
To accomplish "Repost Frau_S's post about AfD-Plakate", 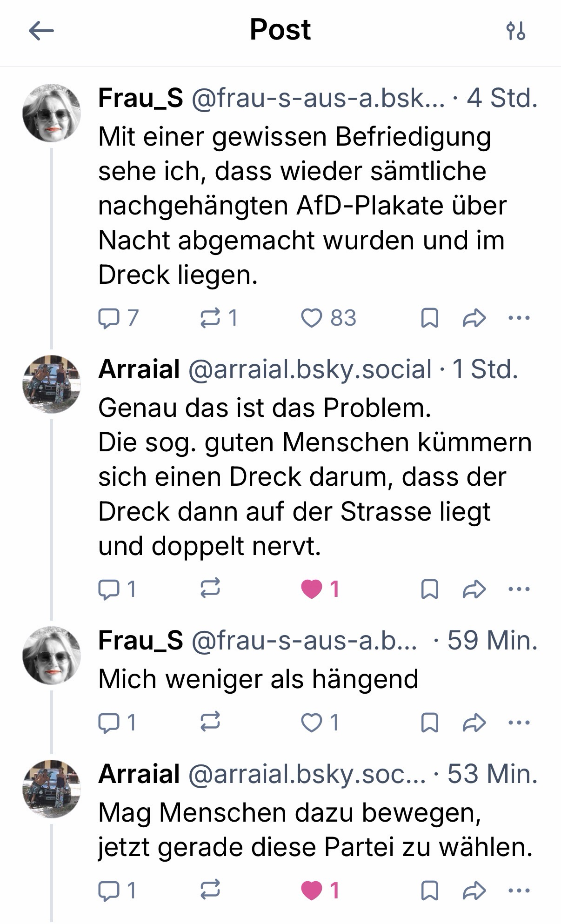I will [x=210, y=318].
